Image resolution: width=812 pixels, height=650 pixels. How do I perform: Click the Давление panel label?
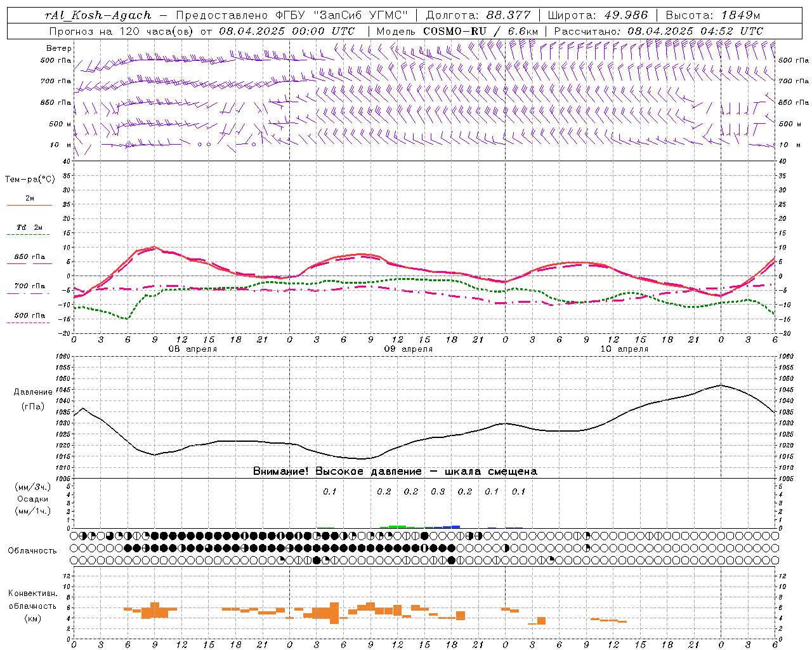(32, 392)
